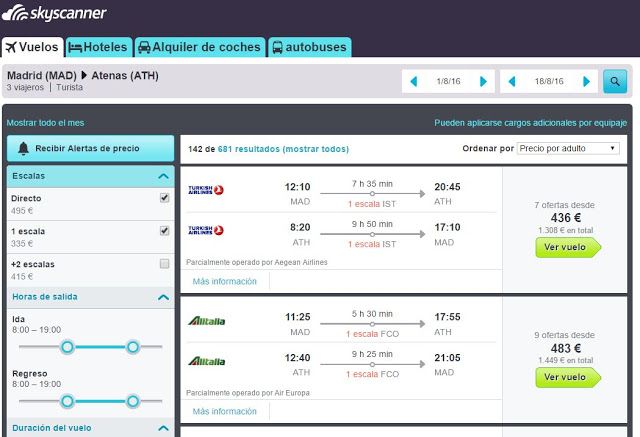The image size is (640, 437).
Task: Click the Skyscanner logo
Action: pyautogui.click(x=54, y=13)
